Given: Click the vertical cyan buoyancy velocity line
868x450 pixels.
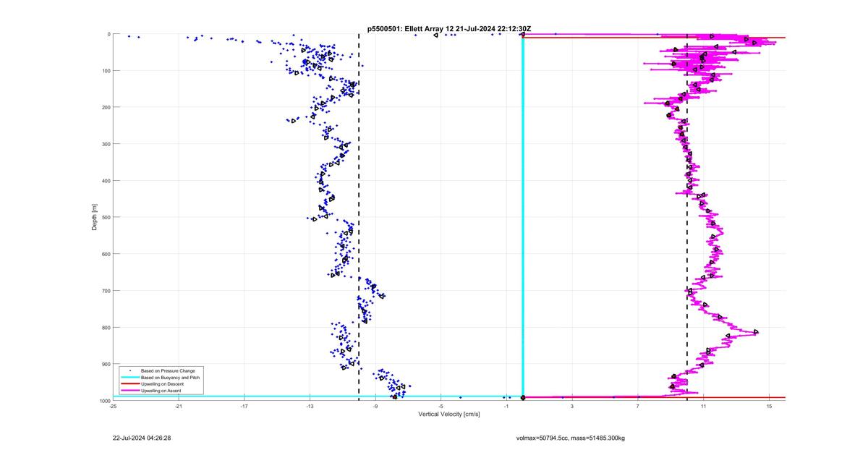Looking at the screenshot, I should tap(523, 217).
